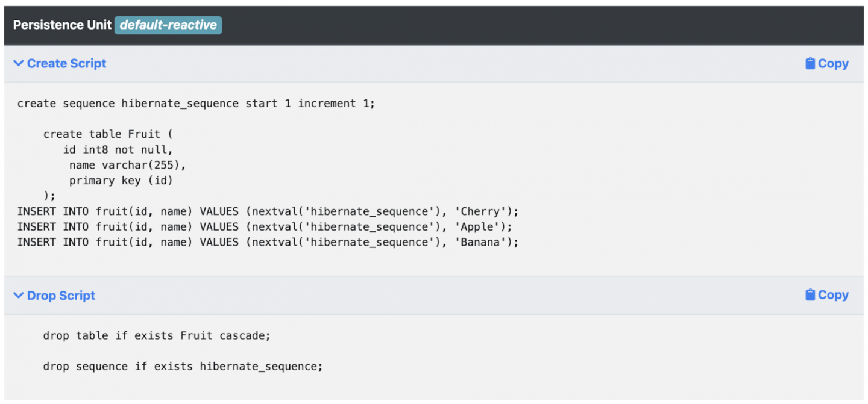Click the drop table Fruit cascade line
Image resolution: width=868 pixels, height=404 pixels.
point(157,335)
